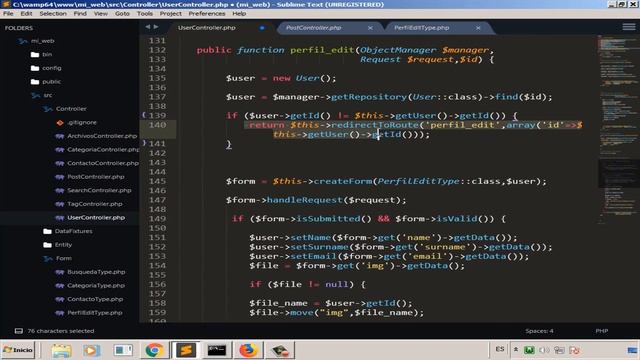
Task: Open Google Chrome from the taskbar
Action: 154,350
